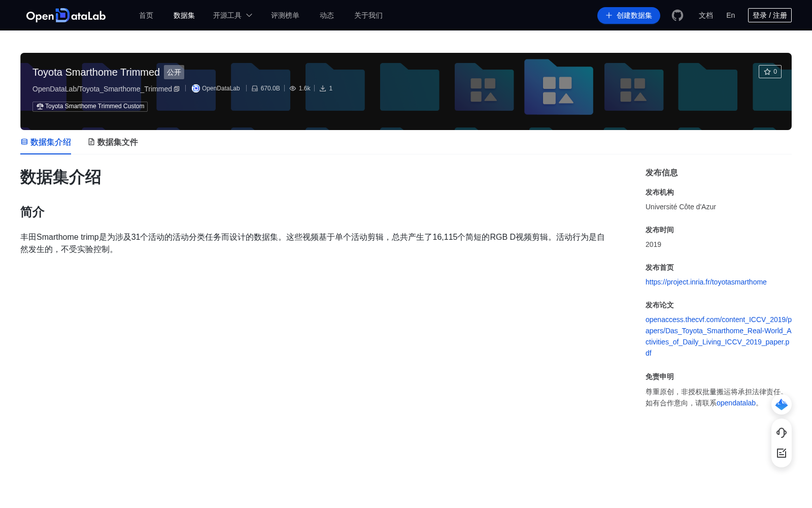Open 文档 link in header

coord(706,15)
